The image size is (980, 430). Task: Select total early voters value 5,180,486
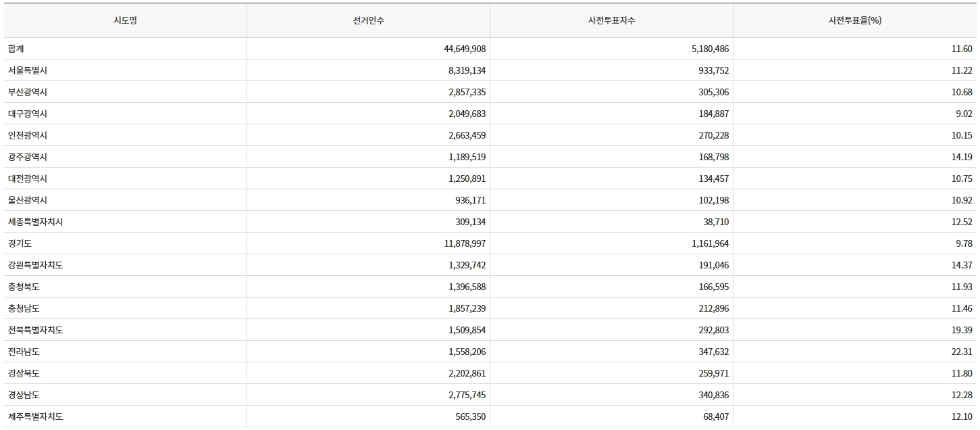[x=711, y=49]
